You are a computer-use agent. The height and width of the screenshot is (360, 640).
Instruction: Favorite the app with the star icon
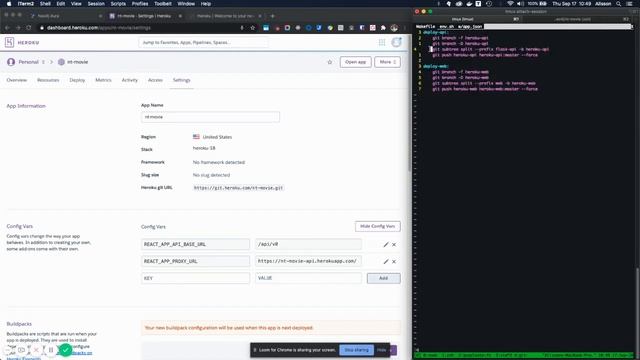330,62
